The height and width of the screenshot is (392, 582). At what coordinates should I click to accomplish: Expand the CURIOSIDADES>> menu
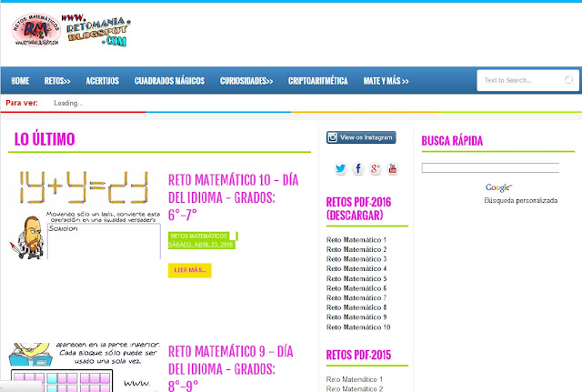click(246, 81)
